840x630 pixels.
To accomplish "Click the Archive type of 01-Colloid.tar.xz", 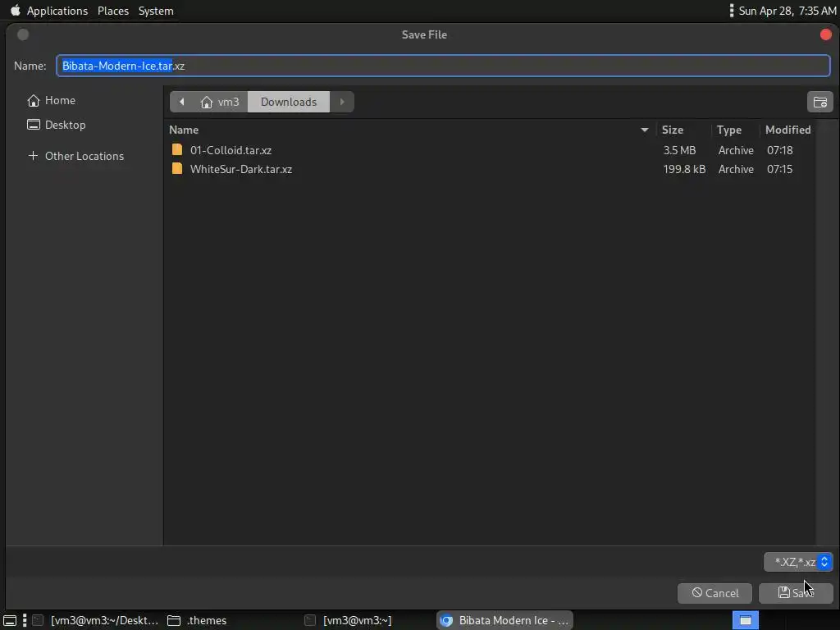I will pos(736,150).
